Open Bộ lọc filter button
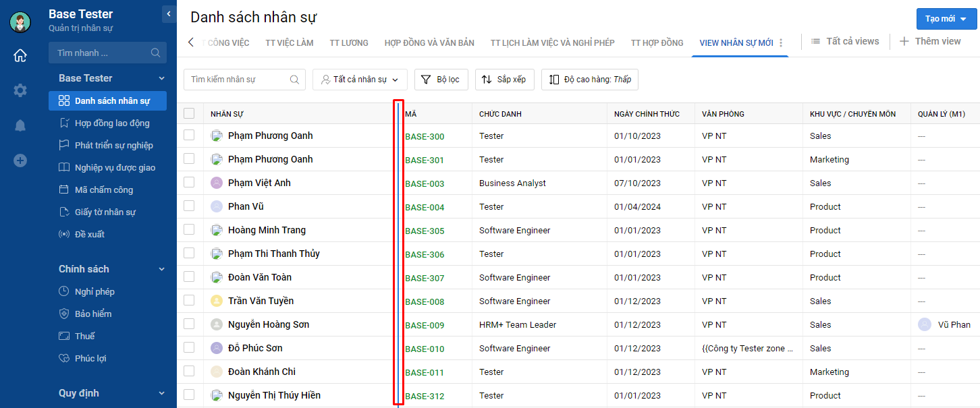Screen dimensions: 980x408 [x=441, y=80]
